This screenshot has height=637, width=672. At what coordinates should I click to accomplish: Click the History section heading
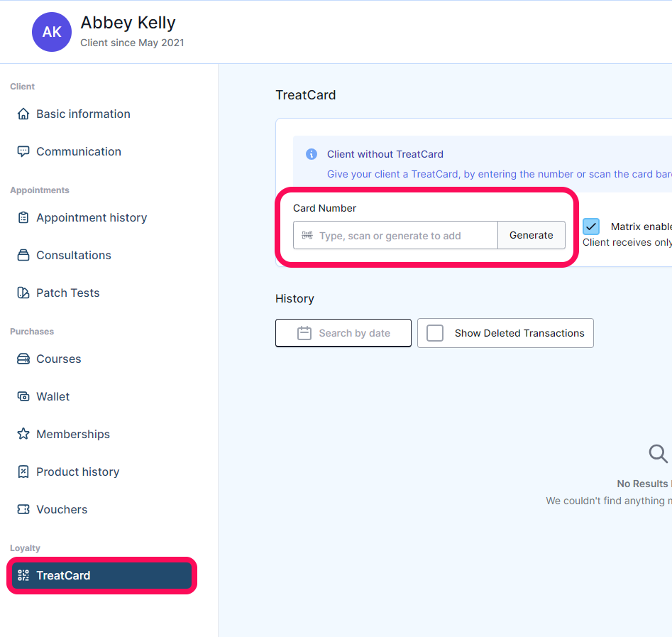pyautogui.click(x=295, y=298)
